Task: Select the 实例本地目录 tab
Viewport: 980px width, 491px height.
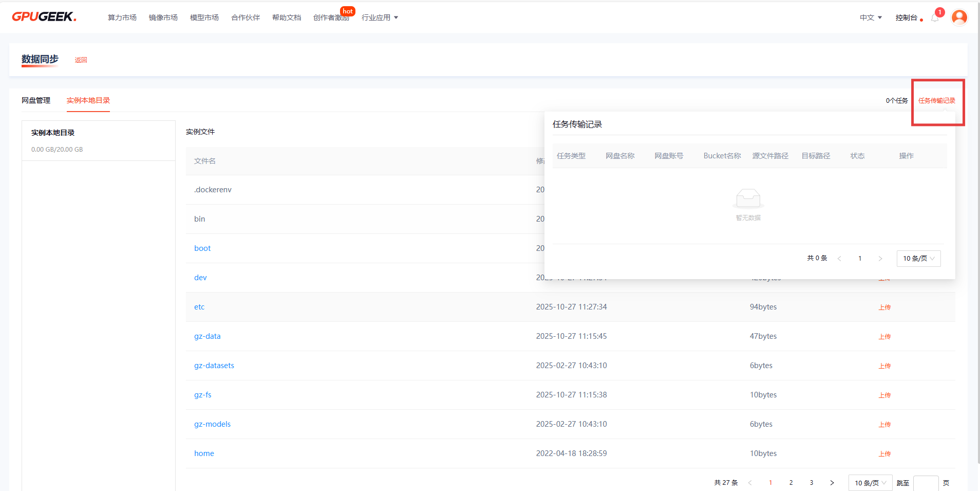Action: click(x=88, y=100)
